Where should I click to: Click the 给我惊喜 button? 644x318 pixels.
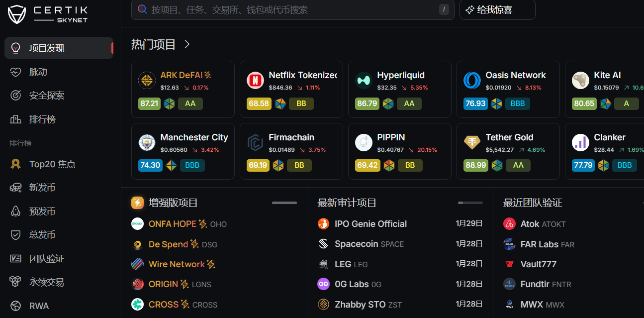tap(497, 9)
